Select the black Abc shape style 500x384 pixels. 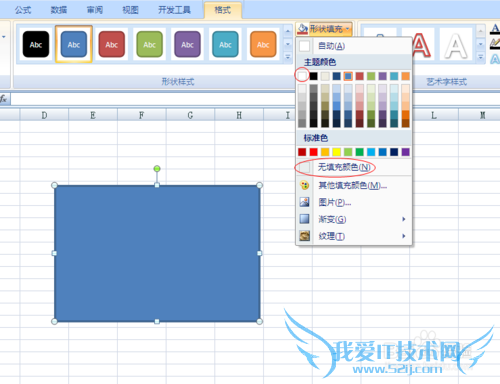[36, 44]
